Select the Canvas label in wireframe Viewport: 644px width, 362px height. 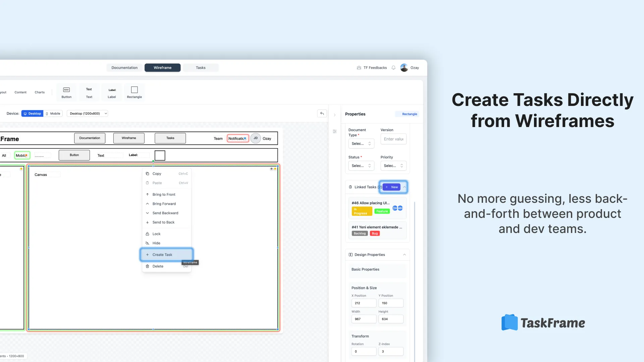tap(41, 175)
